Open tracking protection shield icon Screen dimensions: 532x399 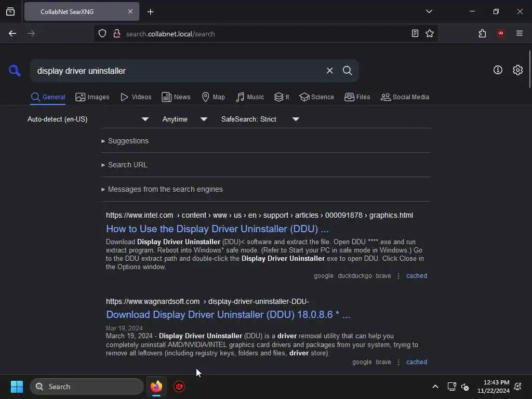point(102,34)
